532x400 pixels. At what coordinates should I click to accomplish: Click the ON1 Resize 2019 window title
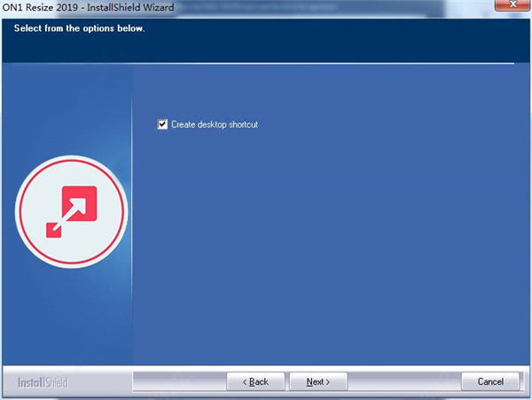click(x=88, y=7)
